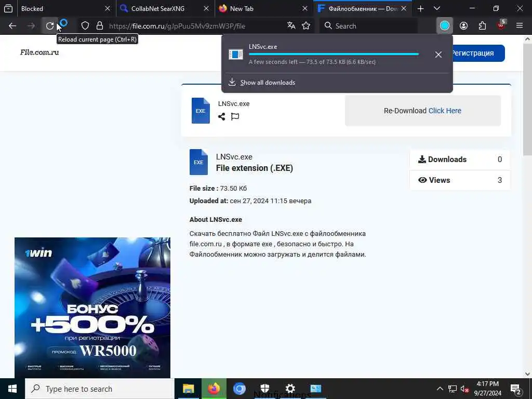List all tabs dropdown arrow

(437, 8)
